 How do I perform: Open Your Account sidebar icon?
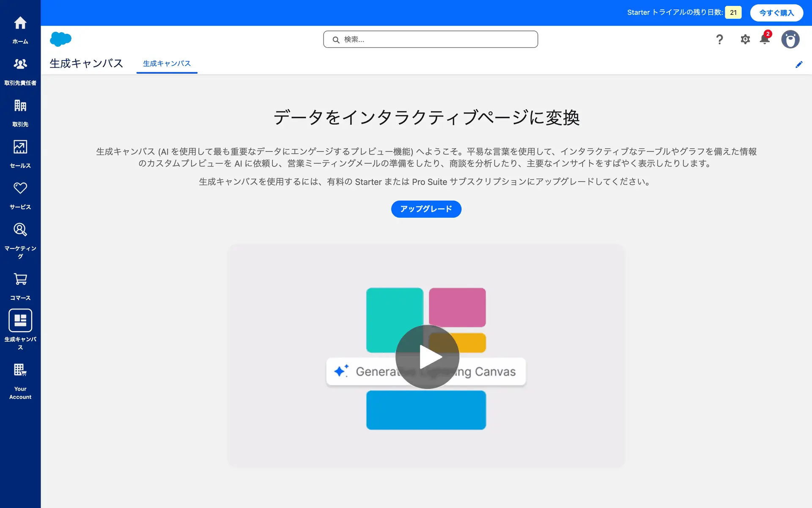click(x=20, y=380)
